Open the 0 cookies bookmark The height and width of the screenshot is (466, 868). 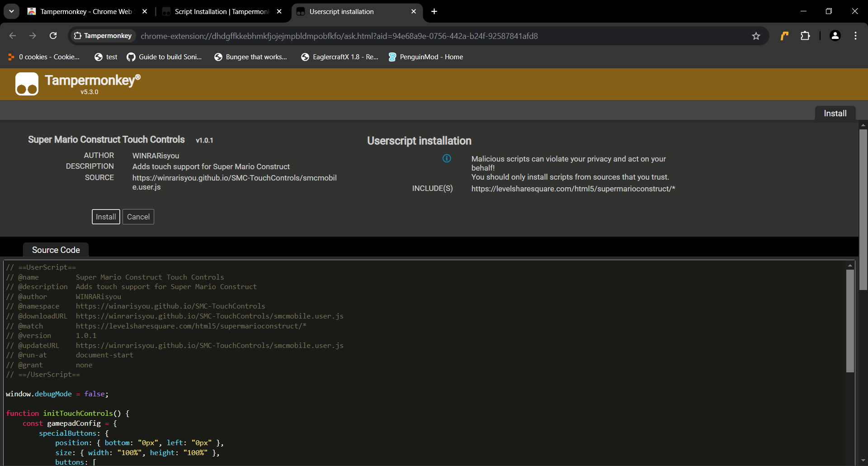pos(43,57)
